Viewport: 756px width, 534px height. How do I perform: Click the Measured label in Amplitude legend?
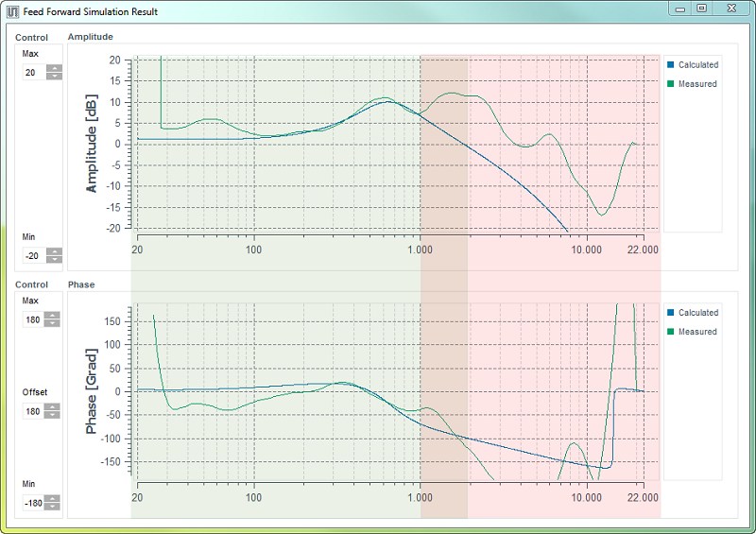click(x=697, y=84)
